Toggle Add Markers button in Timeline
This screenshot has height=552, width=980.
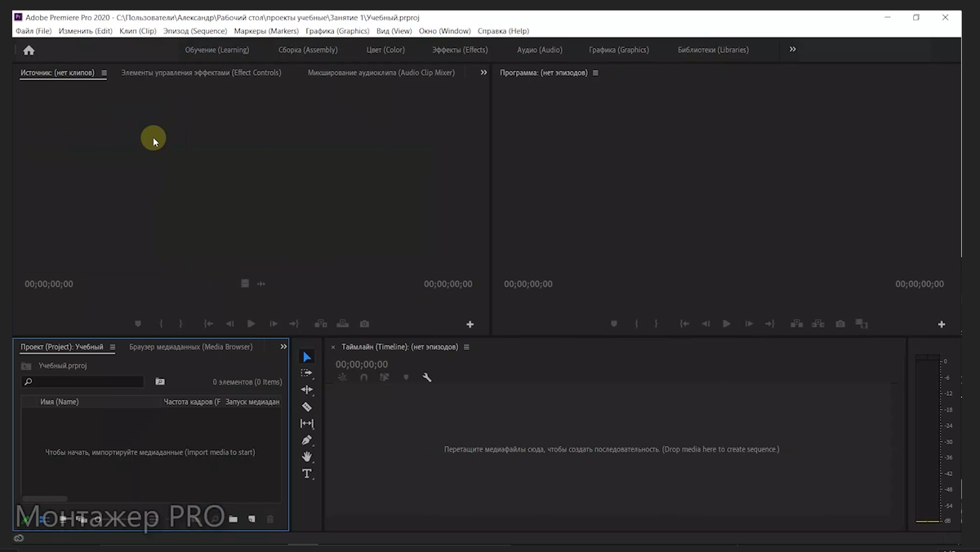click(x=406, y=377)
